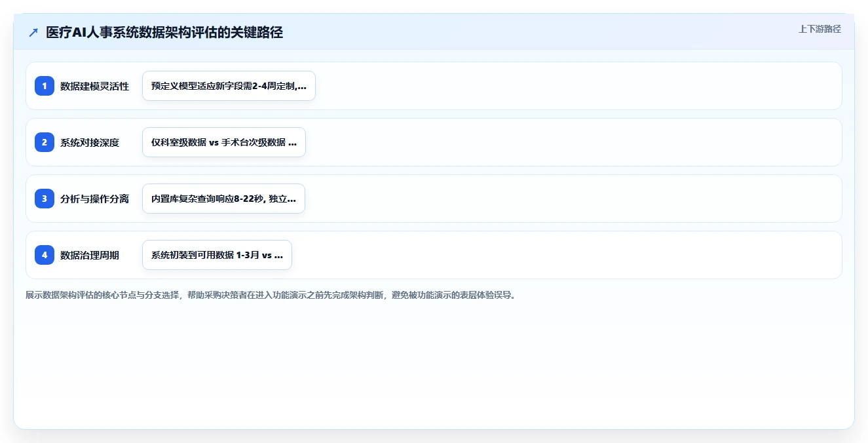
Task: Select the number 1 step badge
Action: tap(45, 86)
